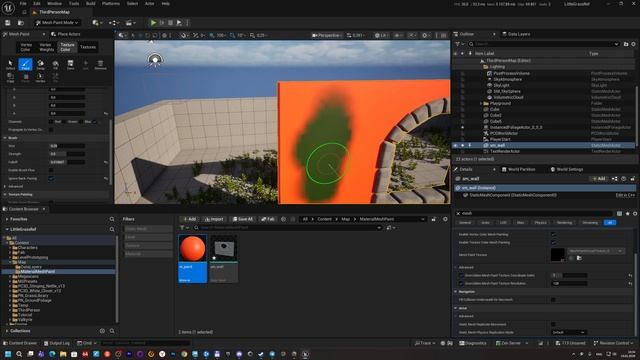Click the Collections add icon
This screenshot has width=640, height=360.
point(102,331)
